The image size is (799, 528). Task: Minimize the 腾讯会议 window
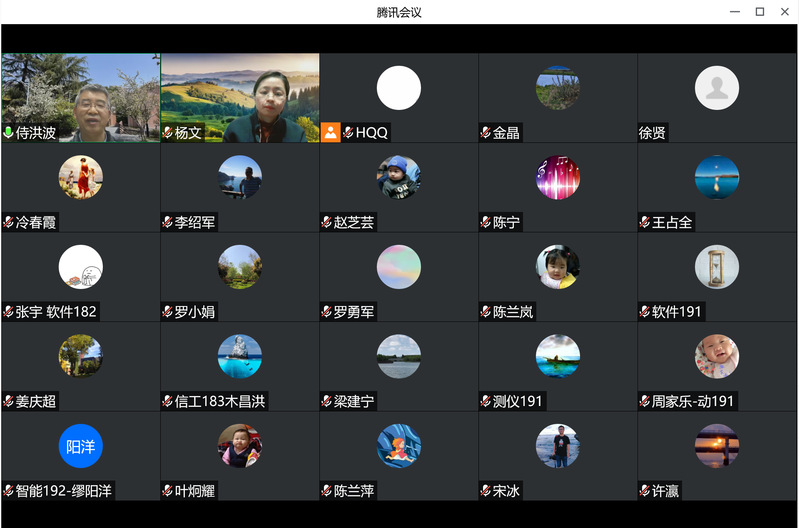(x=735, y=12)
